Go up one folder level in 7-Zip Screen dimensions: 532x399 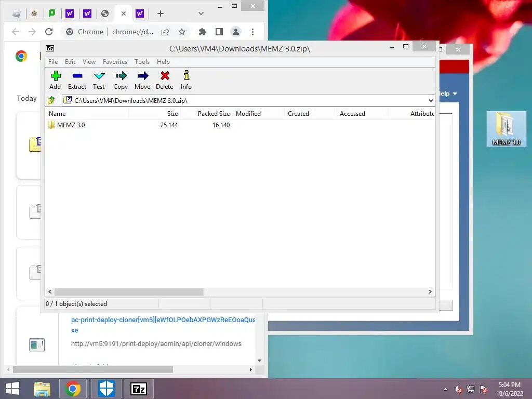(x=51, y=100)
